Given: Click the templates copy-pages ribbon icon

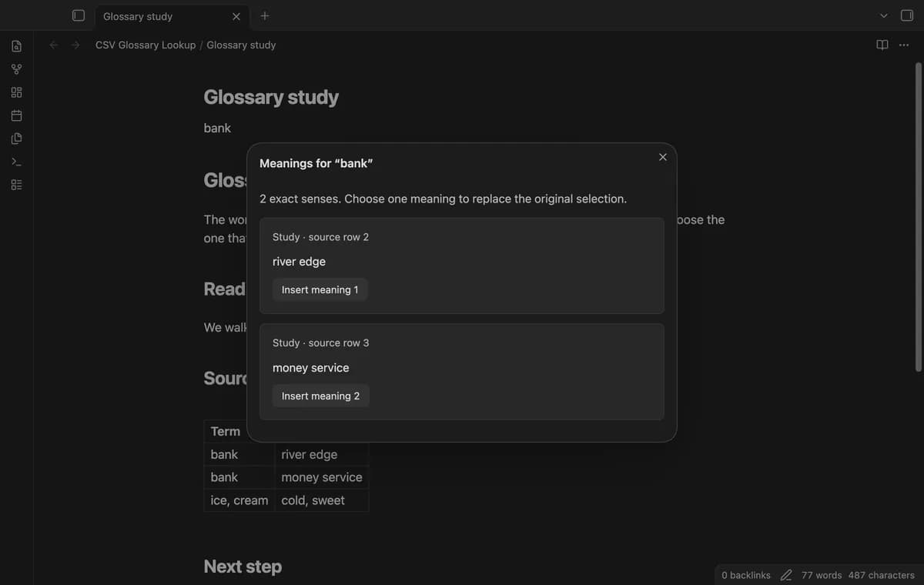Looking at the screenshot, I should 16,139.
